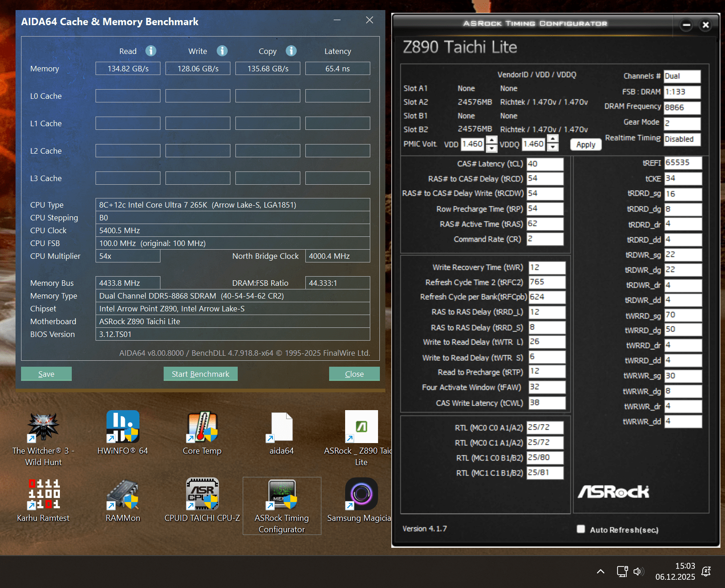The image size is (725, 588).
Task: Click the CAS Write Latency (tCWL) field
Action: click(547, 403)
